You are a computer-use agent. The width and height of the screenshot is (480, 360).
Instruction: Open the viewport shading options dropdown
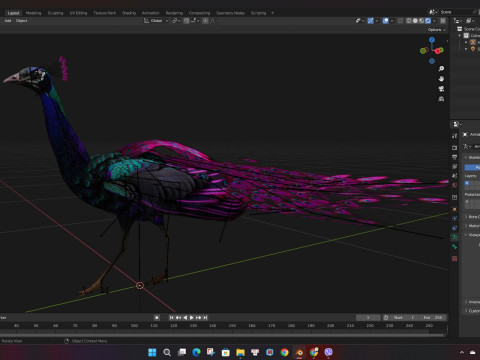434,21
